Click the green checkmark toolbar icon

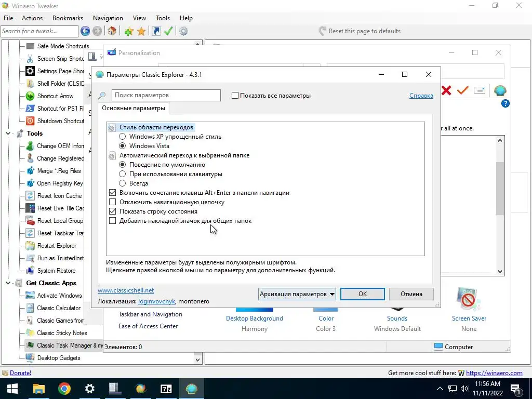pyautogui.click(x=168, y=31)
